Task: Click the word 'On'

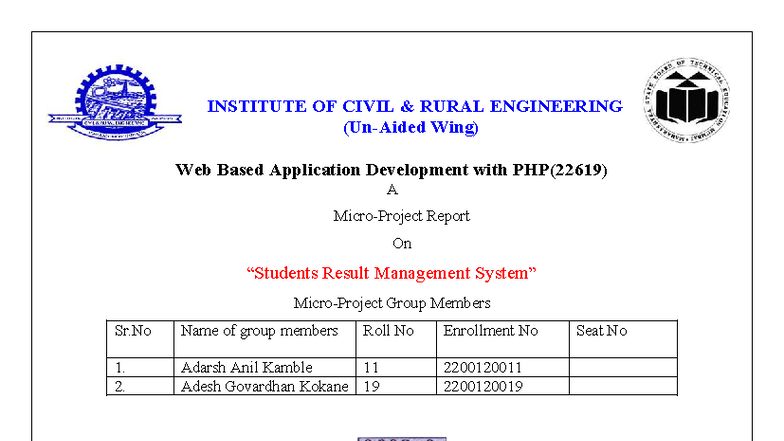Action: (402, 244)
